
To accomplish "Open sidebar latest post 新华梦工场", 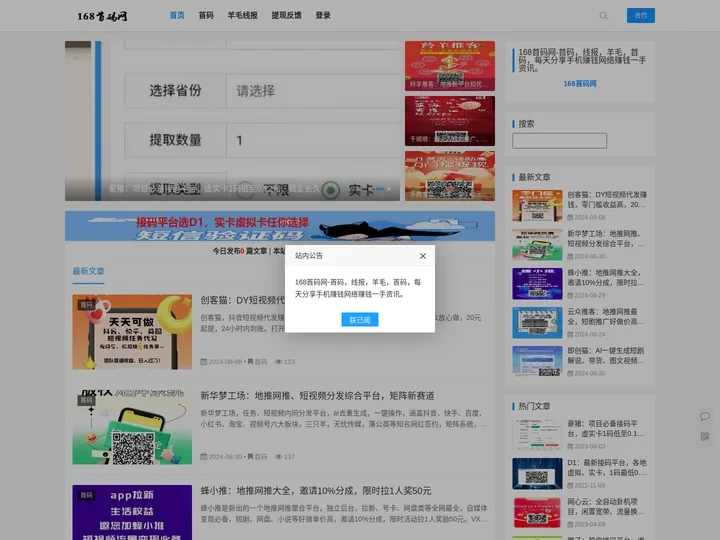I will point(606,238).
